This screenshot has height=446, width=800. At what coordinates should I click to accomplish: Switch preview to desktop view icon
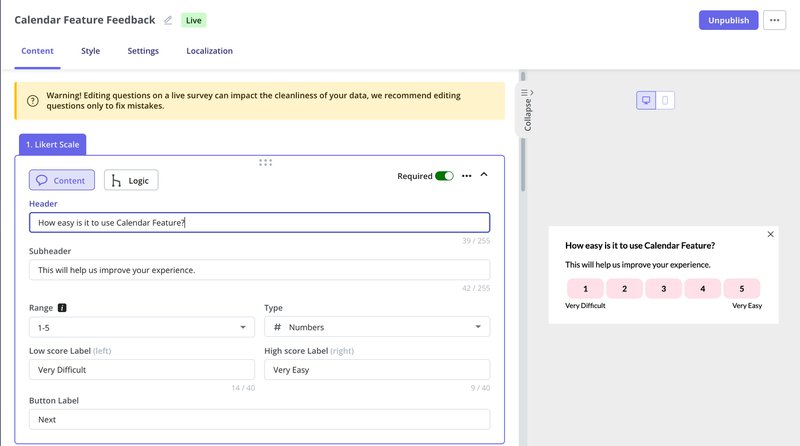pos(646,100)
